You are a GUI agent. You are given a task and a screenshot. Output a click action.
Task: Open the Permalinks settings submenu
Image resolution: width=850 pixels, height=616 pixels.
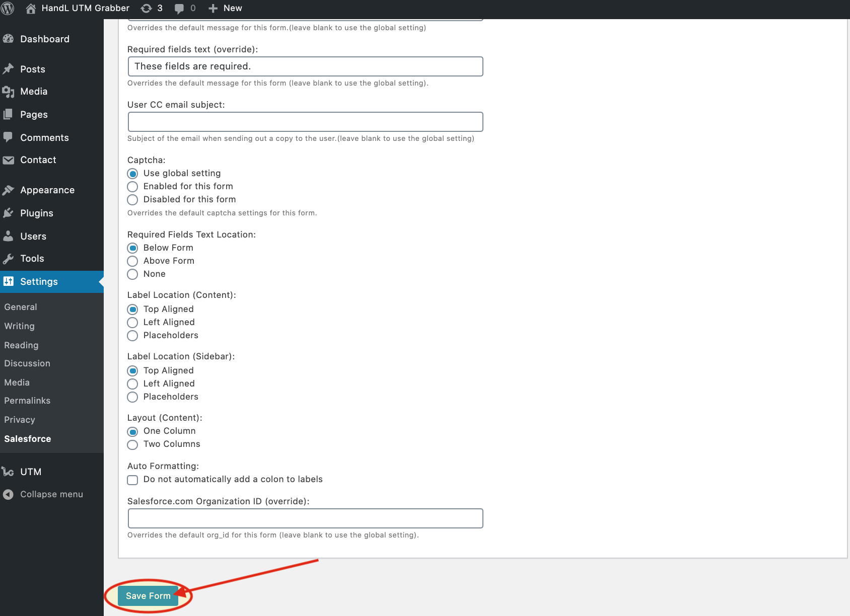tap(27, 401)
